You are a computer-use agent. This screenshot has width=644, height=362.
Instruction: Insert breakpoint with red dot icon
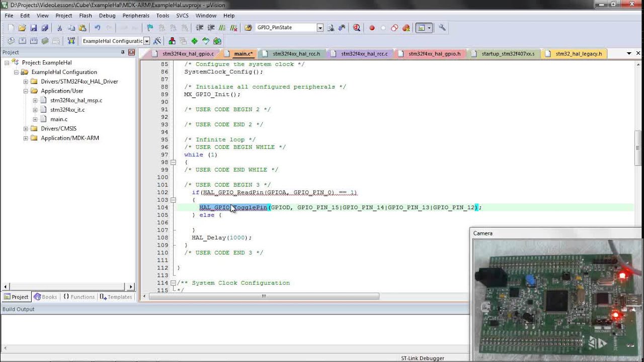(x=372, y=28)
